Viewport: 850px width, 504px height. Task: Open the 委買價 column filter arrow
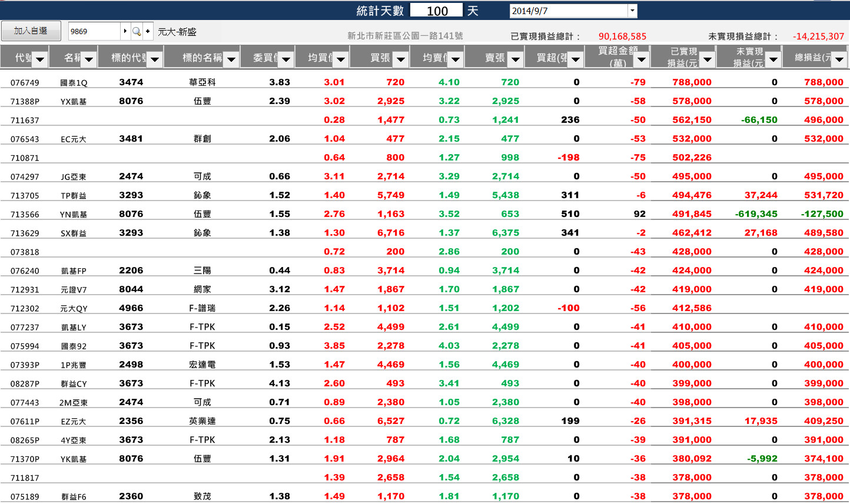tap(285, 59)
